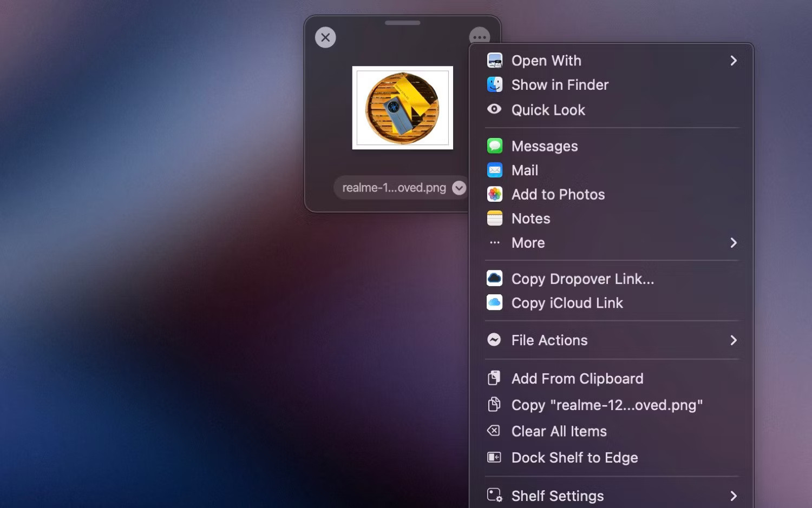Open the dropdown next to realme-1...oved.png filename
Viewport: 812px width, 508px height.
[x=459, y=188]
